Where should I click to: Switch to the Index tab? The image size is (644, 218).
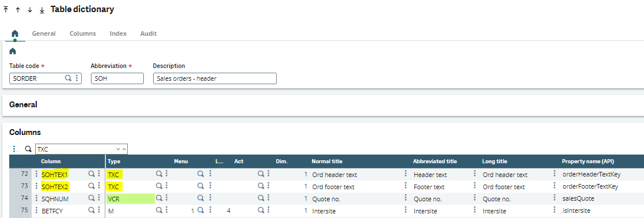(118, 33)
